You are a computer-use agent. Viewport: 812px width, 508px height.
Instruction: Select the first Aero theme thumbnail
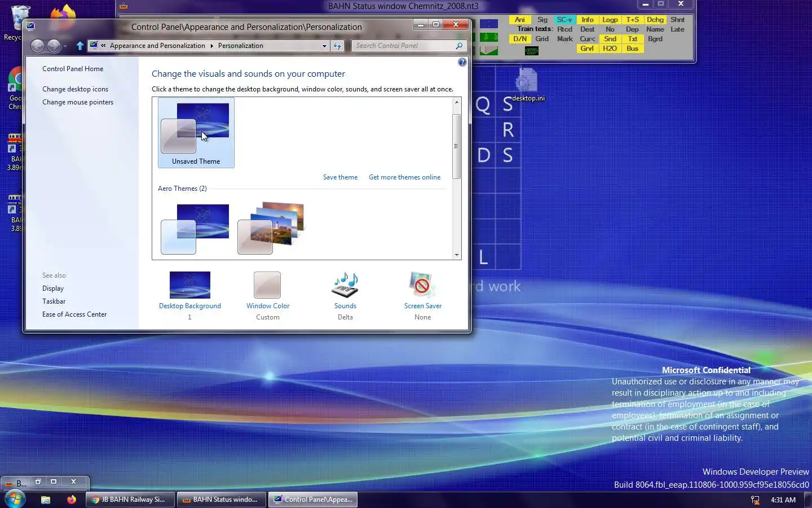click(195, 229)
